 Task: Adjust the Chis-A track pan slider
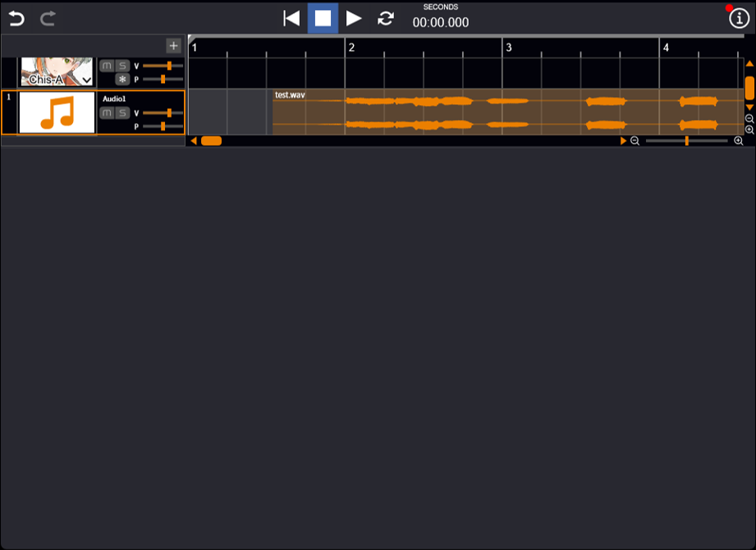(163, 79)
